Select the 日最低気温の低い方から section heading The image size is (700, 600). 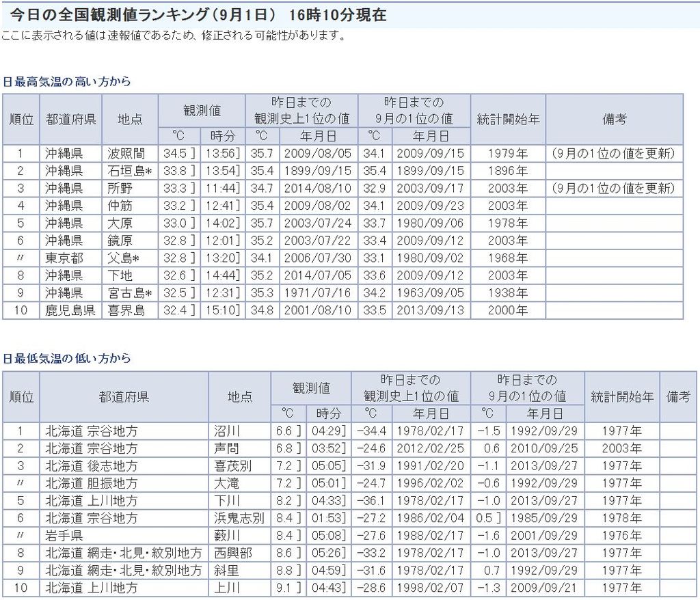(x=66, y=359)
